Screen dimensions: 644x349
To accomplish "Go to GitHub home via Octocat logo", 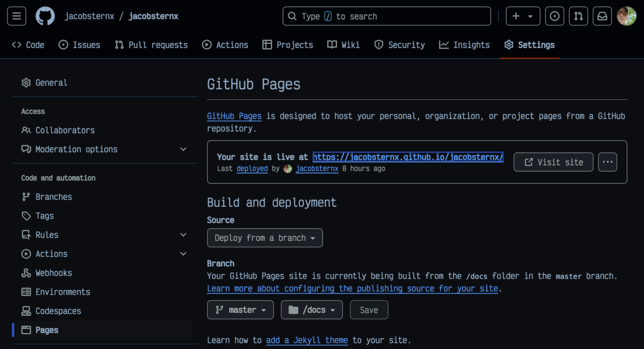I will [x=45, y=17].
